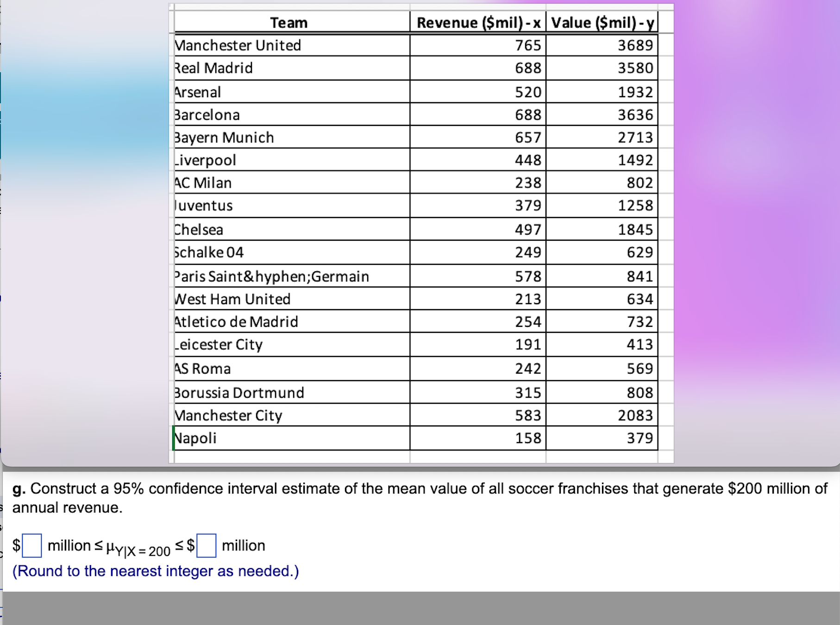Select the Team column header cell
Screen dimensions: 840x625
point(292,22)
